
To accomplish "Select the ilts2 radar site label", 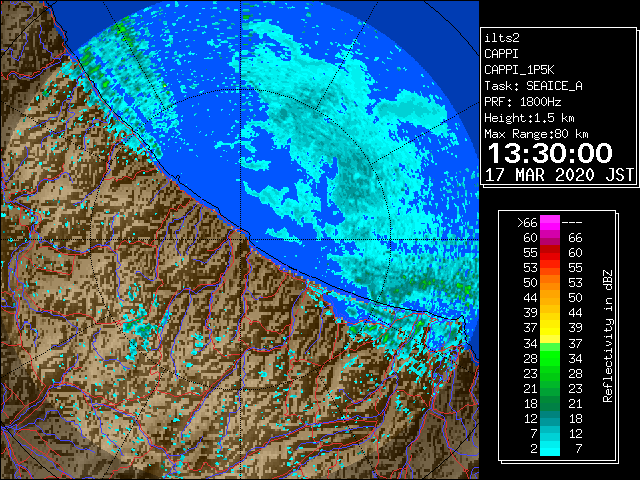I will coord(502,38).
